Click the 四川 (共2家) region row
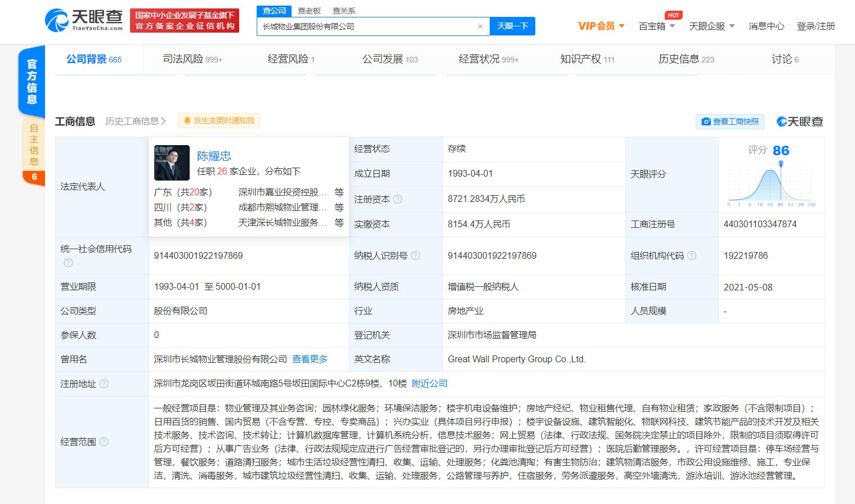 coord(248,207)
